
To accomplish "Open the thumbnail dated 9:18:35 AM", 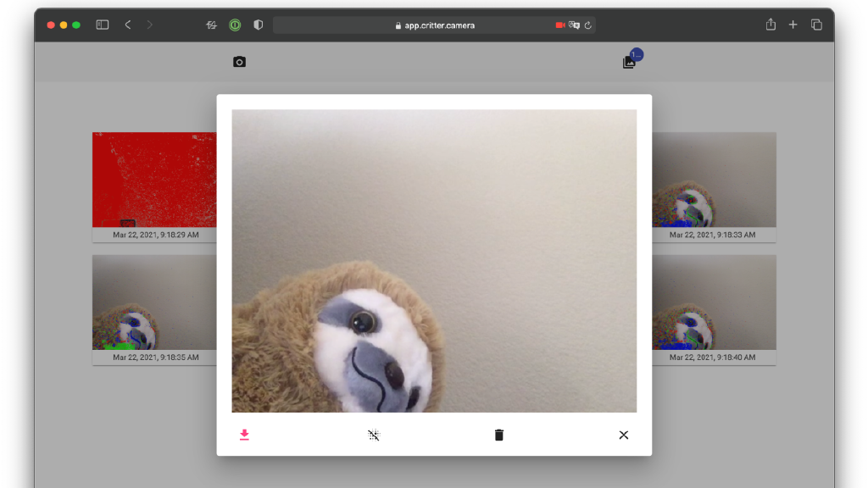I will click(x=154, y=302).
